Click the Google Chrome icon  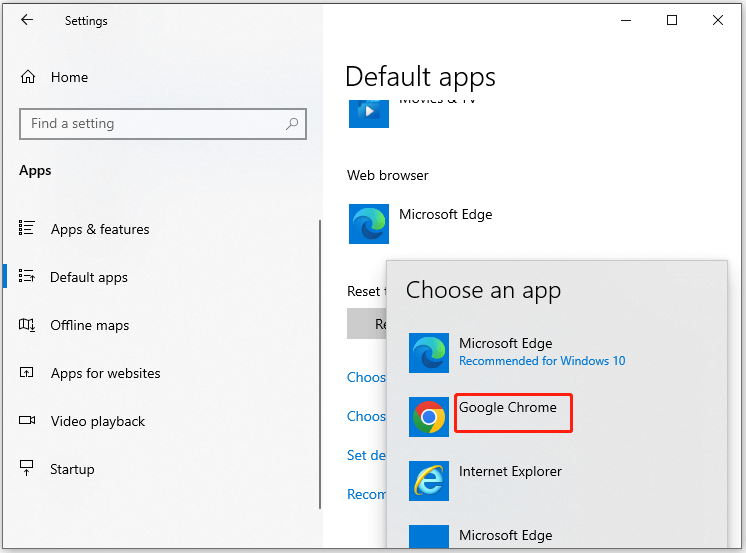click(x=429, y=417)
